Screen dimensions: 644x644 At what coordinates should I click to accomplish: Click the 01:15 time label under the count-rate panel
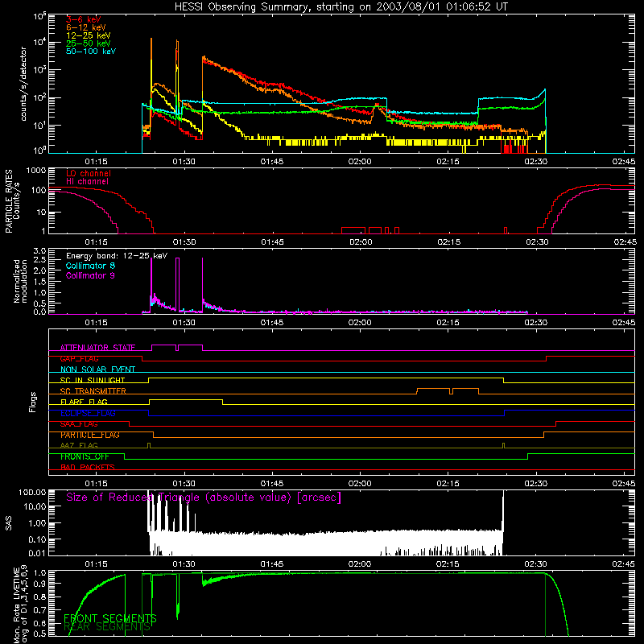click(x=96, y=162)
